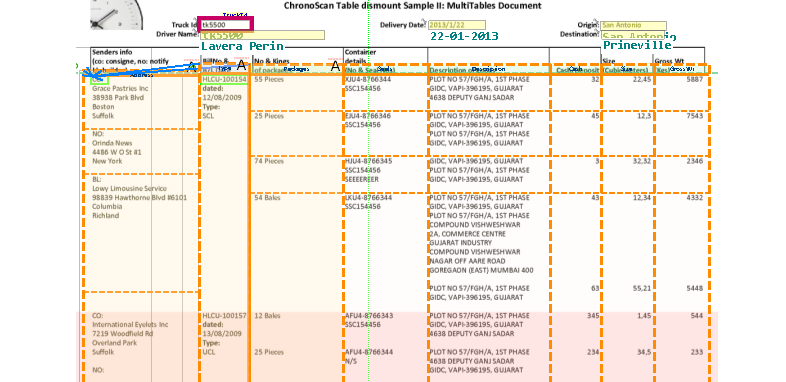The height and width of the screenshot is (382, 786).
Task: Click the address "98839 Hawthorne Blvd #6101"
Action: 139,198
